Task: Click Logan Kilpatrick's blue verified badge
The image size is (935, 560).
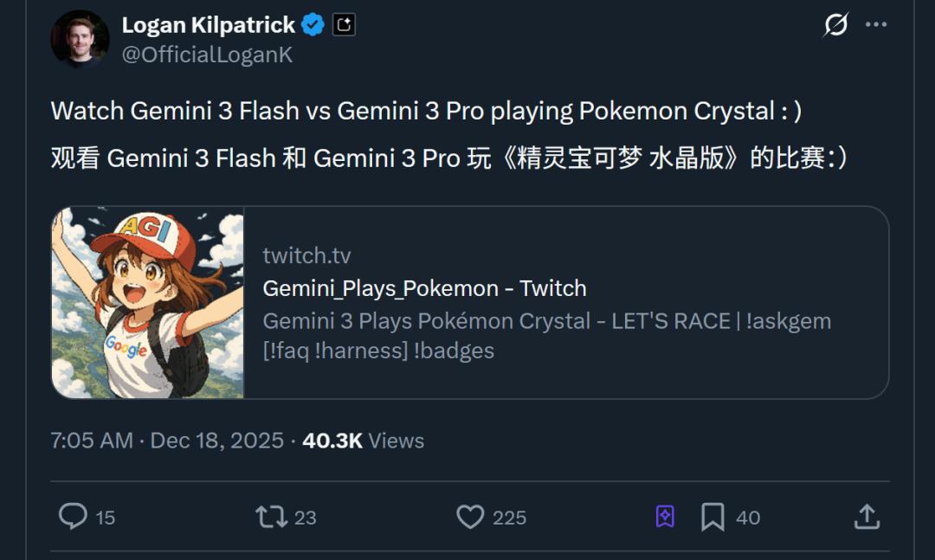Action: pyautogui.click(x=313, y=24)
